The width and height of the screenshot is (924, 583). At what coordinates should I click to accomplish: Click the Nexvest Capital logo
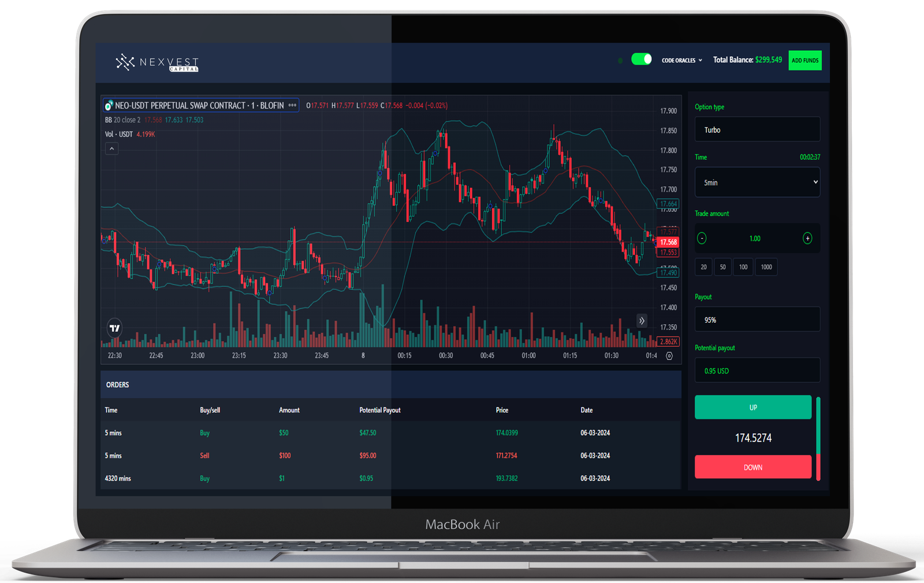point(157,62)
